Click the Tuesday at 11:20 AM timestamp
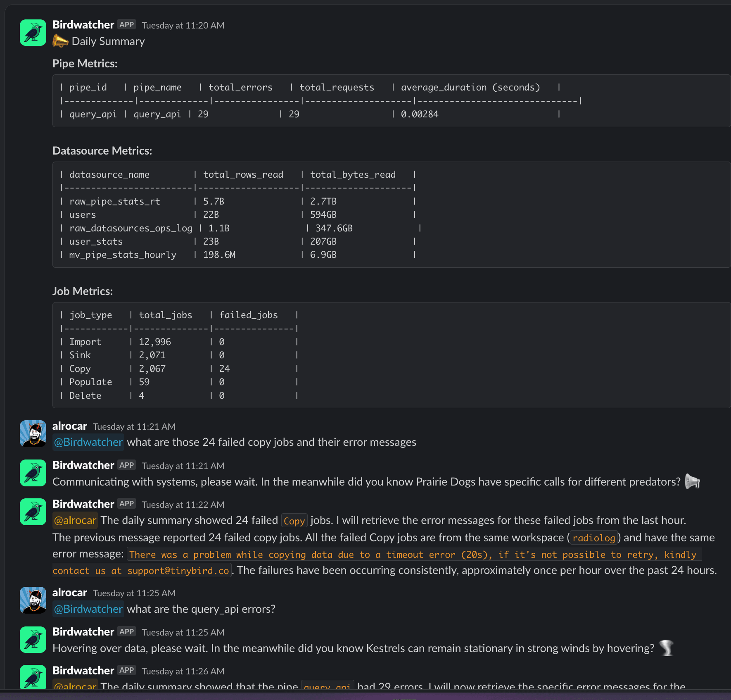The width and height of the screenshot is (731, 700). (x=183, y=25)
